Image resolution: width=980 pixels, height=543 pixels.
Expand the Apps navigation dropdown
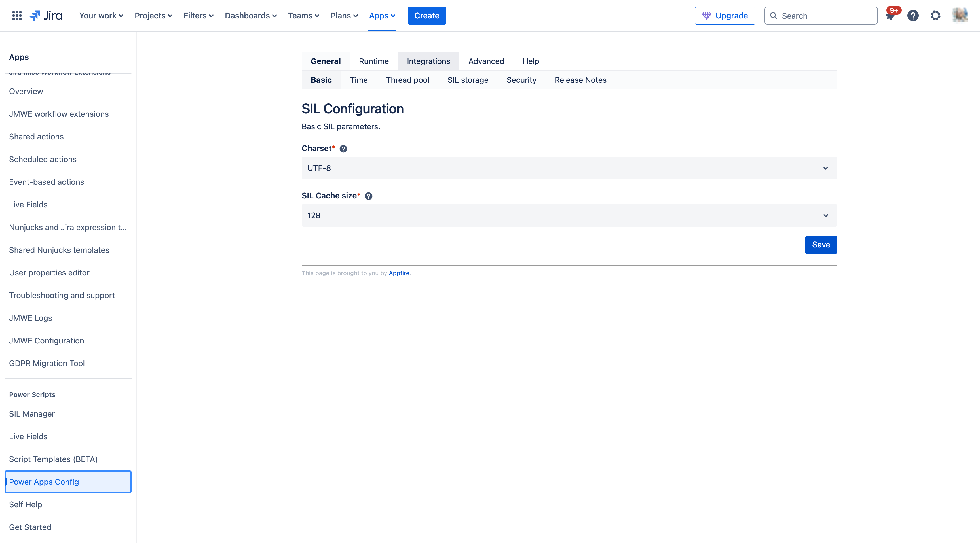382,16
